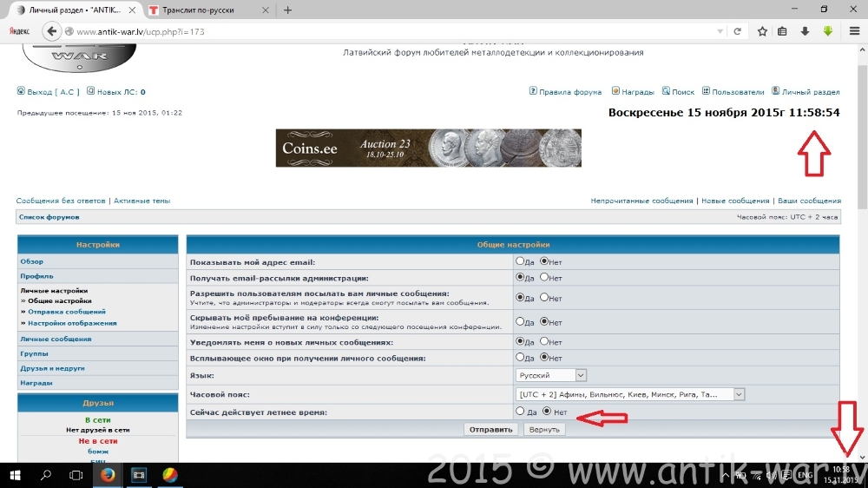Open a new tab with plus button
Viewport: 868px width, 488px height.
[287, 10]
